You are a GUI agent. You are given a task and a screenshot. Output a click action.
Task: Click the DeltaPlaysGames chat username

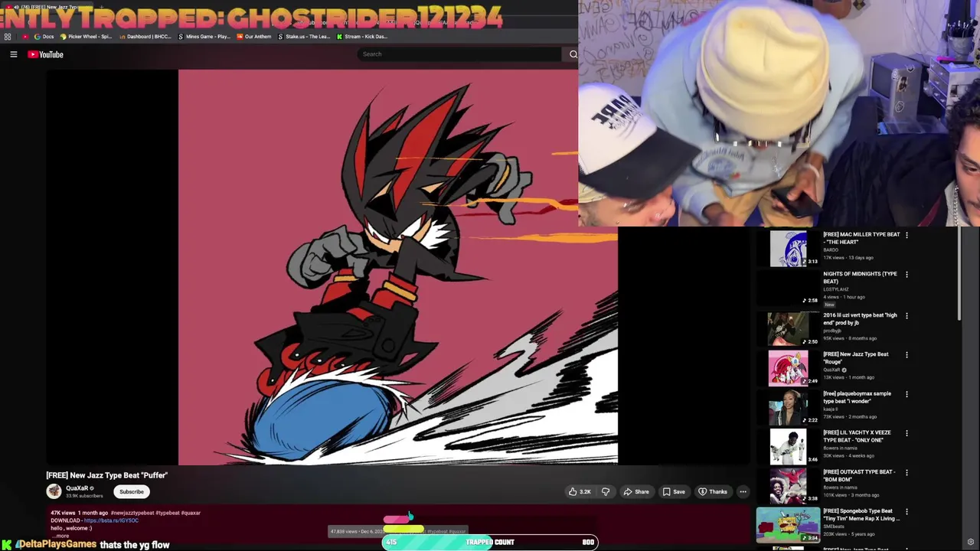(57, 544)
